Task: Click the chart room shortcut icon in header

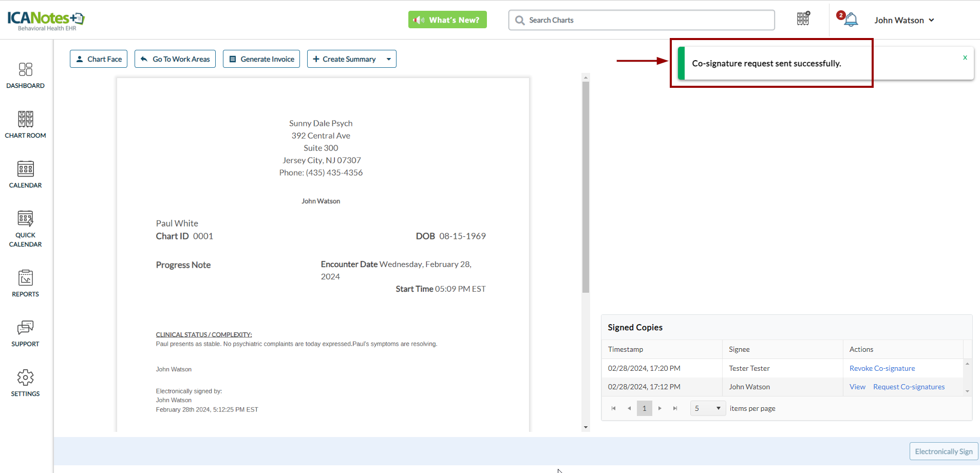Action: coord(803,18)
